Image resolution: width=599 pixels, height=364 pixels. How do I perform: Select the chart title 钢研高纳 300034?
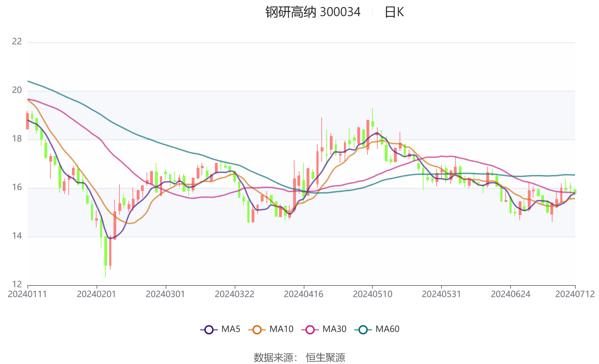(313, 12)
